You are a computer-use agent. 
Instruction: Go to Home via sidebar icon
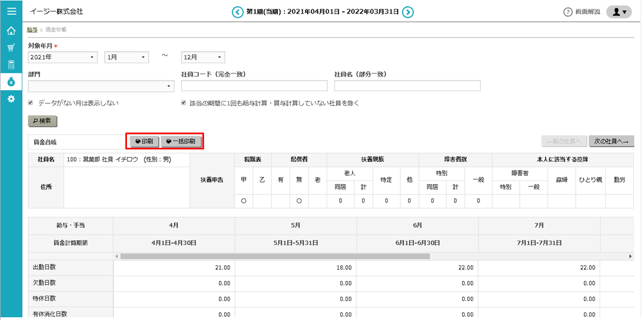click(x=11, y=31)
